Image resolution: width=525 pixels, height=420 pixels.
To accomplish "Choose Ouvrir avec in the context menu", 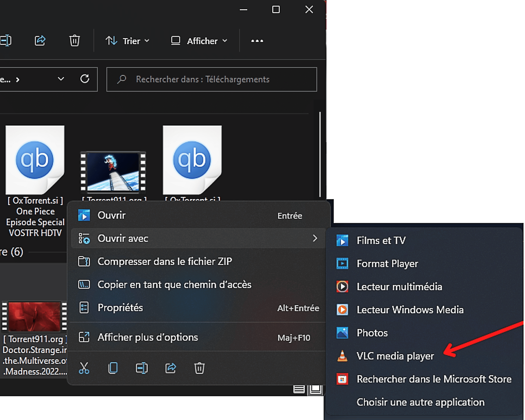I will tap(199, 238).
